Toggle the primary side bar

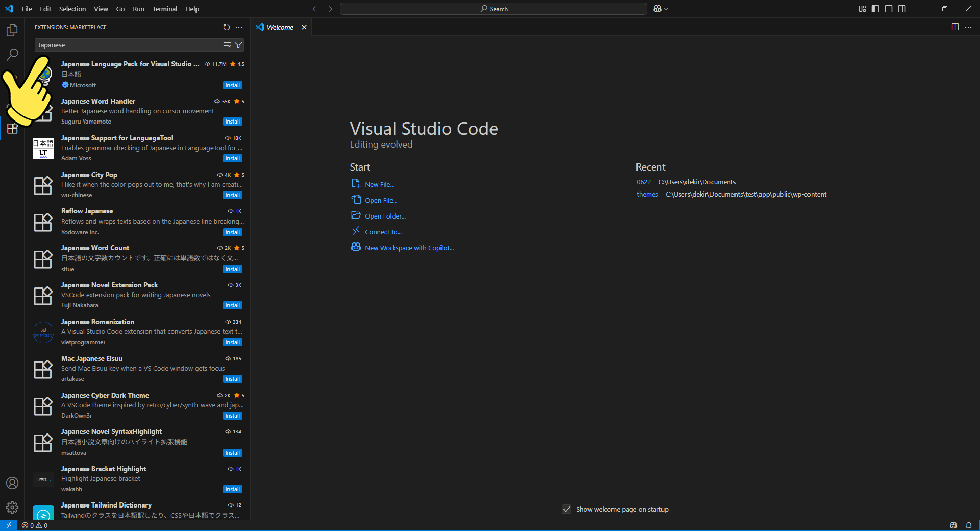(875, 9)
